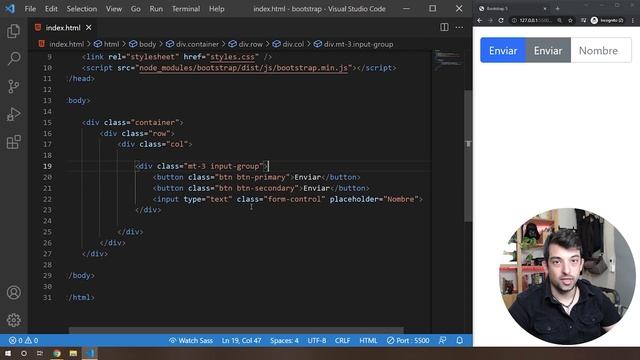This screenshot has height=360, width=640.
Task: Change language mode via HTML status item
Action: pos(368,340)
